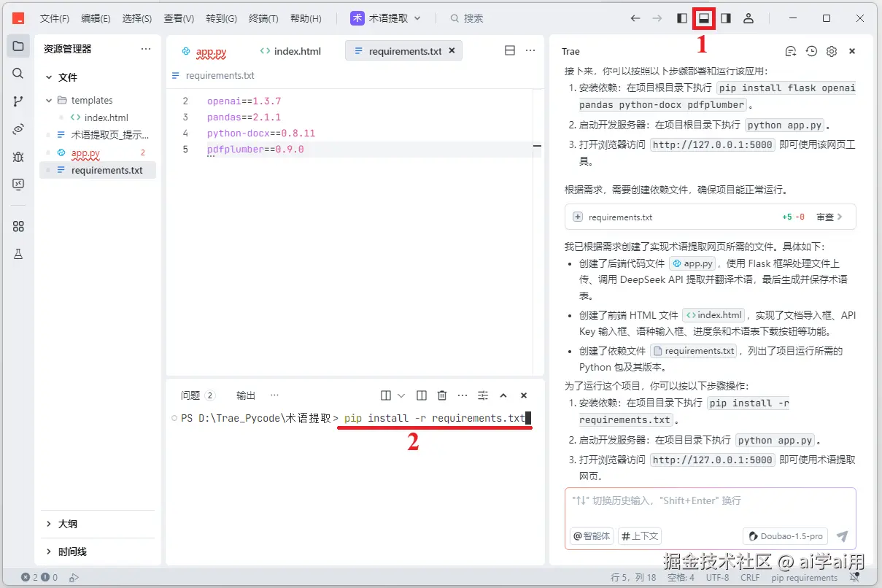
Task: Open the Extensions view icon
Action: point(18,226)
